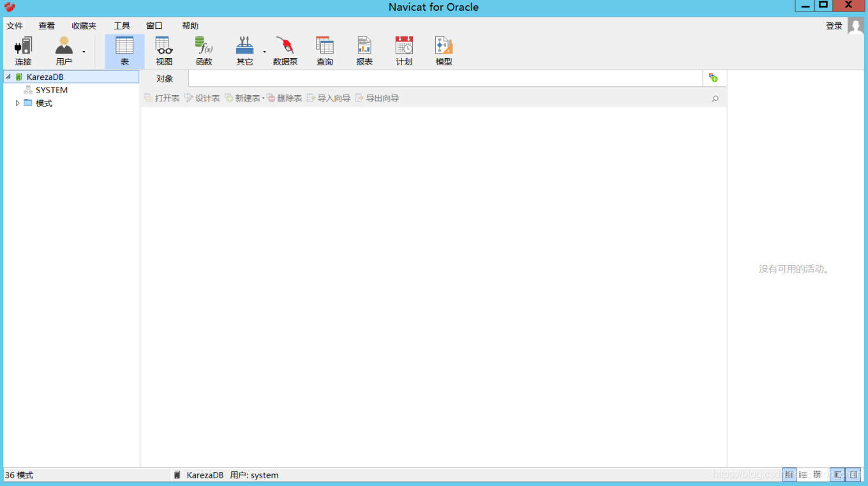Minimize the Navicat window
Image resolution: width=868 pixels, height=486 pixels.
pos(805,6)
